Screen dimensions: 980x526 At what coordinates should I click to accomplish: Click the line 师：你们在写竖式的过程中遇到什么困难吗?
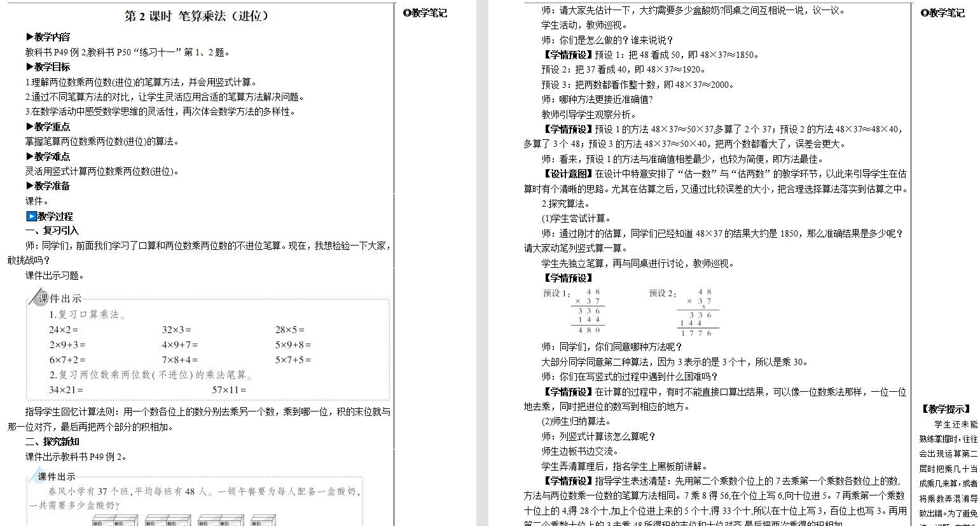click(x=630, y=377)
